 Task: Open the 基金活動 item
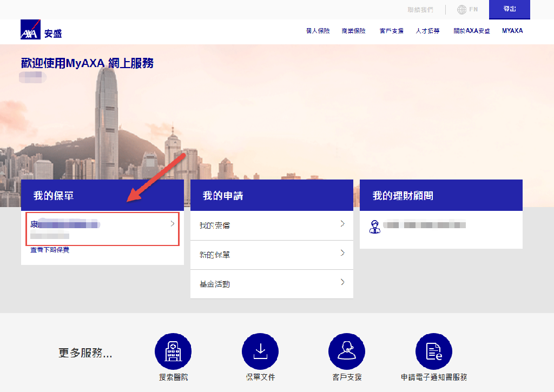pyautogui.click(x=272, y=284)
